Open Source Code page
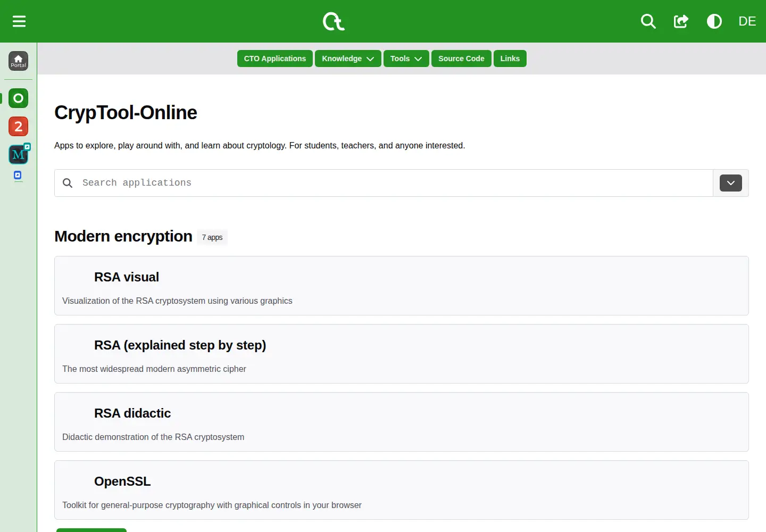 (x=461, y=59)
